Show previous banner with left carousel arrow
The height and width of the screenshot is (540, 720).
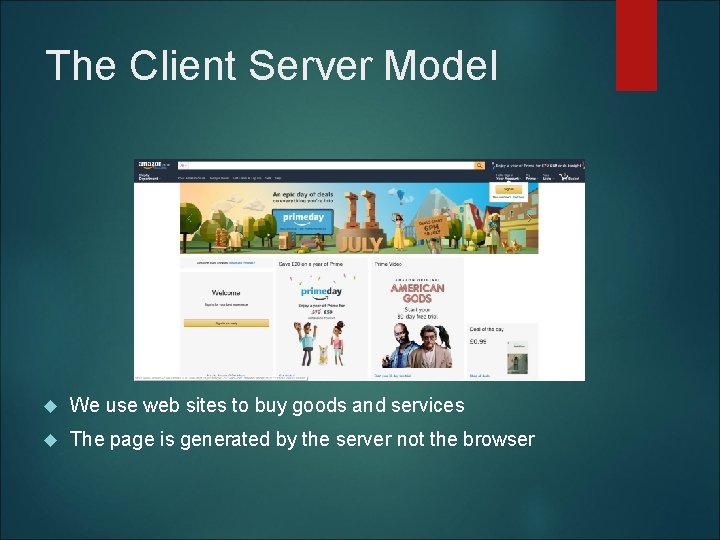[189, 219]
